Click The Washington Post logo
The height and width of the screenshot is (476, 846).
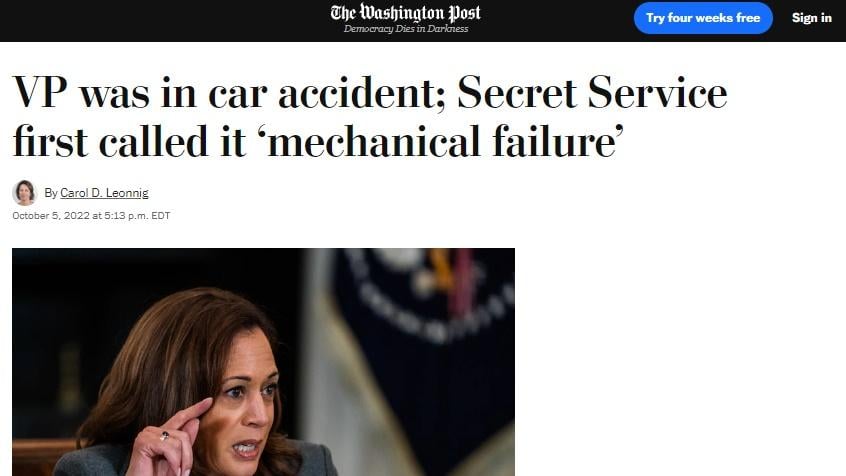405,13
